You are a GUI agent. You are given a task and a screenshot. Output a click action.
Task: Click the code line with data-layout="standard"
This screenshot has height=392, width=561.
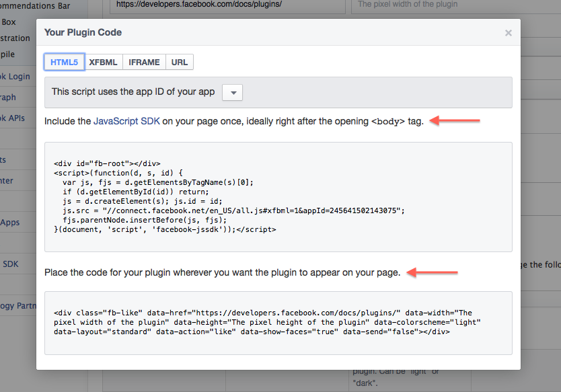(252, 331)
